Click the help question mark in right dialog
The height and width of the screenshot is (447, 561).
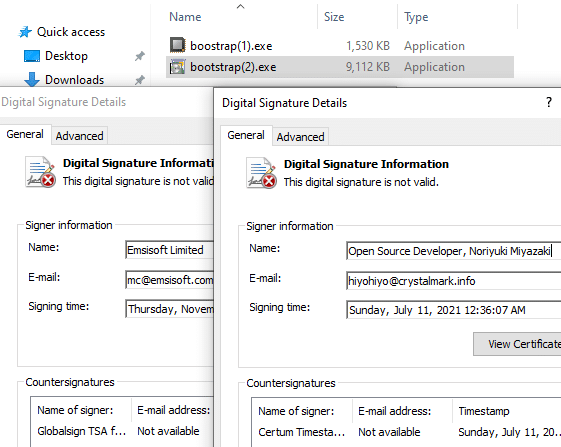[x=549, y=102]
